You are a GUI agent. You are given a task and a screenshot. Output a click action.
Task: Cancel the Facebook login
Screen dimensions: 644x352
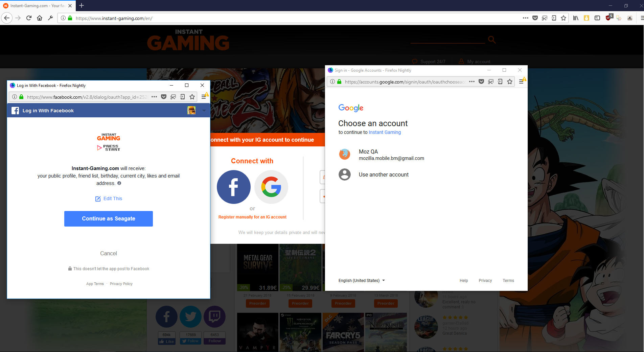point(109,253)
